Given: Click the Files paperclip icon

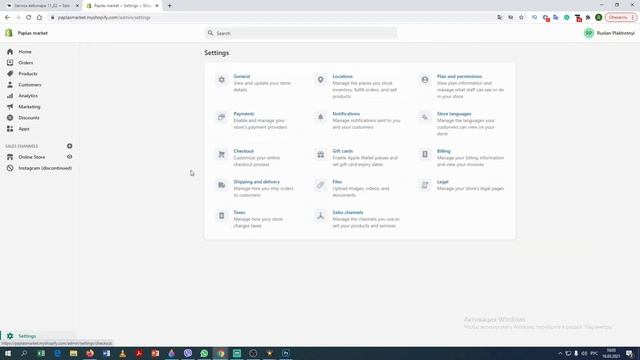Looking at the screenshot, I should (x=320, y=185).
